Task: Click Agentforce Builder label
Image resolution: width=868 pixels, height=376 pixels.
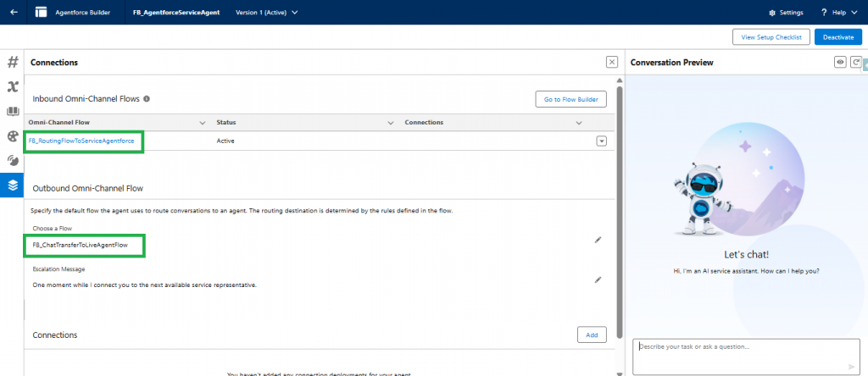Action: point(82,12)
